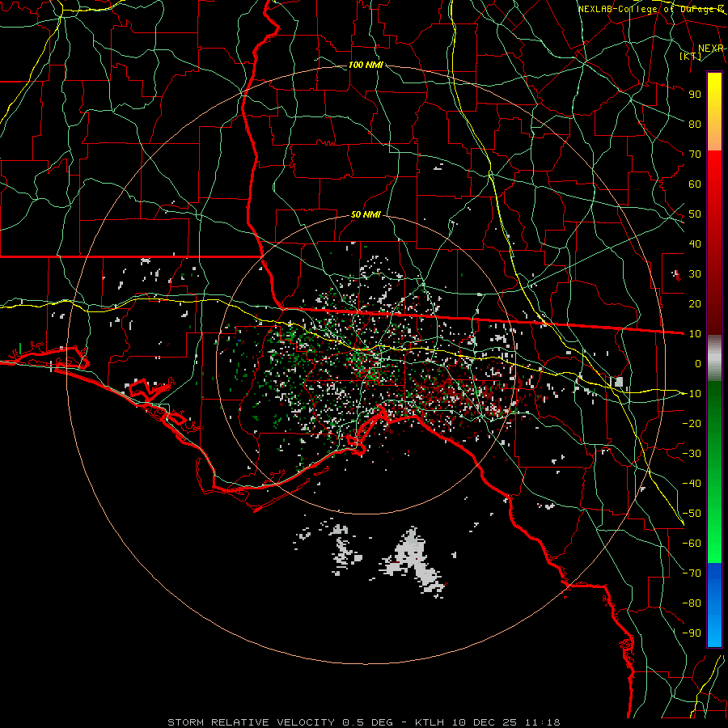Select the -90 value on velocity scale
Image resolution: width=728 pixels, height=728 pixels.
[692, 633]
